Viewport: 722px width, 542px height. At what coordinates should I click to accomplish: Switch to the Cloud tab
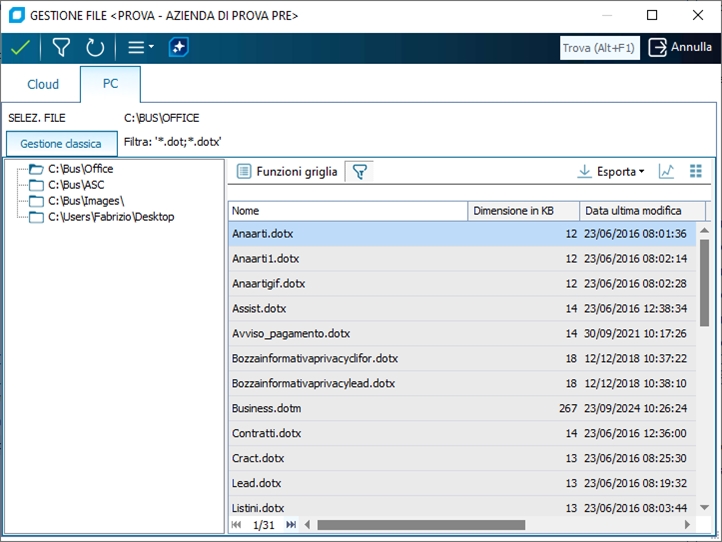click(42, 85)
